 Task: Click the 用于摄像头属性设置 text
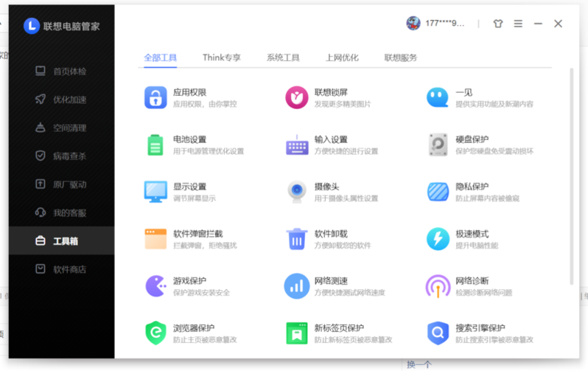coord(346,198)
